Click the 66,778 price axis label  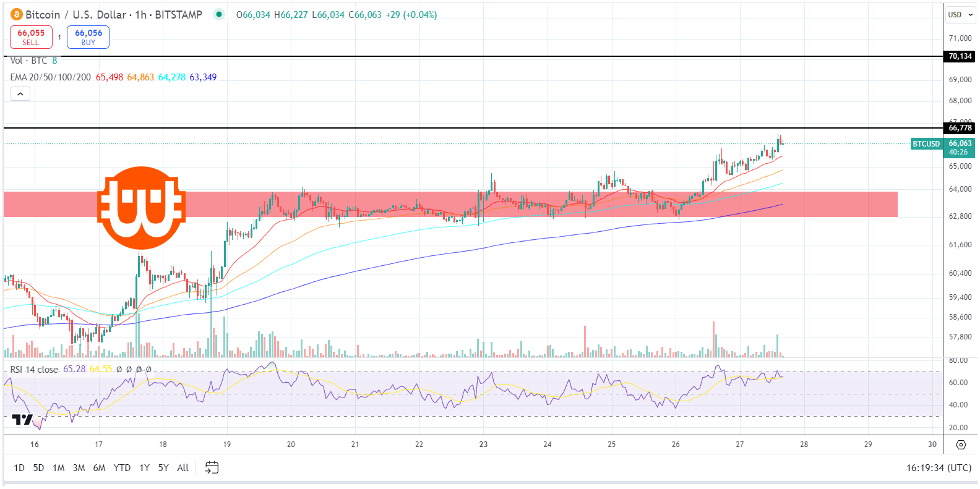tap(960, 128)
